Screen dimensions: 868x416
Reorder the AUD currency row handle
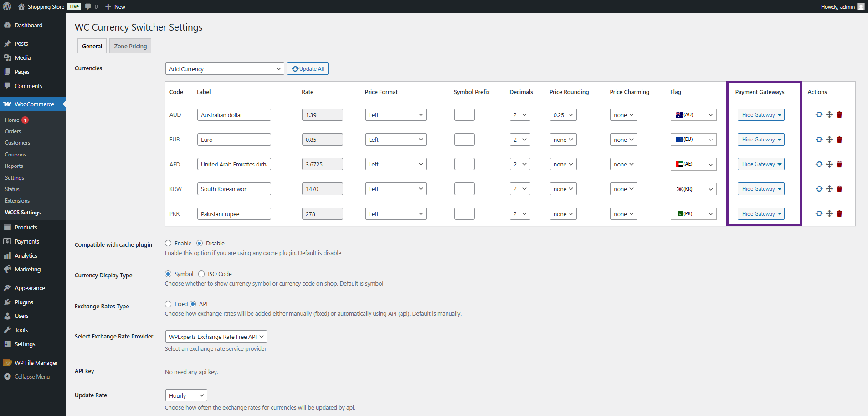(x=829, y=114)
